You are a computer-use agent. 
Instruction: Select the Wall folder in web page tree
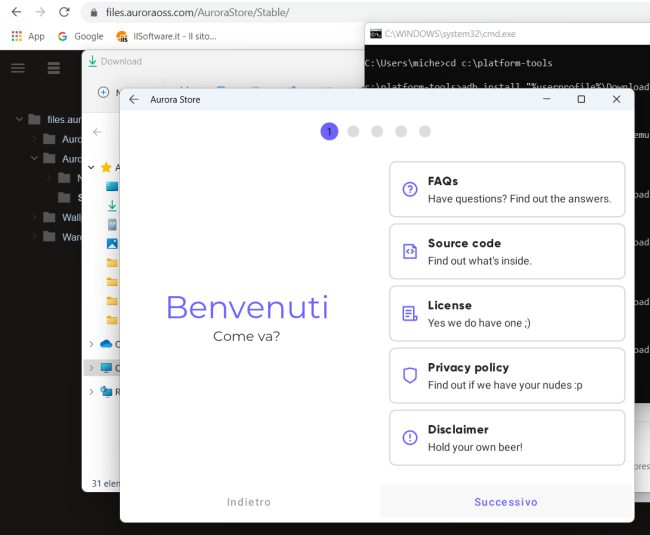[x=63, y=217]
